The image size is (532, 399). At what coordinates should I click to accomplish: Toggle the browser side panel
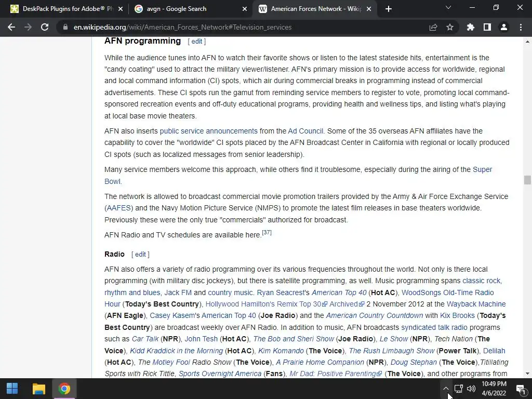(487, 27)
